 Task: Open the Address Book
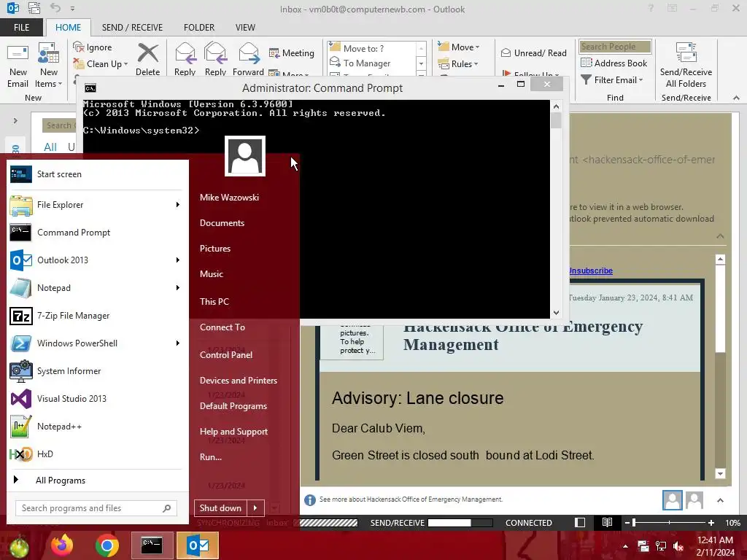[614, 63]
